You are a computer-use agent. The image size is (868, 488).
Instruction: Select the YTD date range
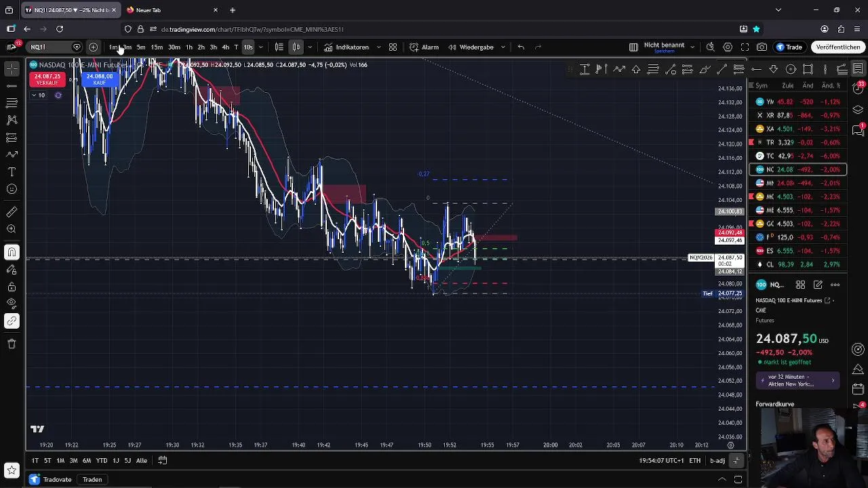[101, 460]
